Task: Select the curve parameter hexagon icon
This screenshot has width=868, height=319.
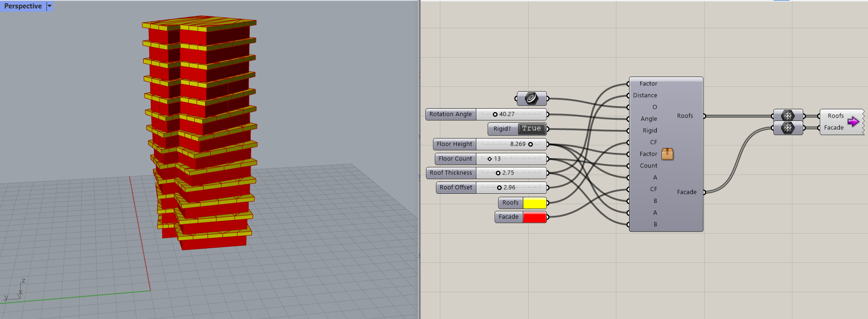Action: (531, 99)
